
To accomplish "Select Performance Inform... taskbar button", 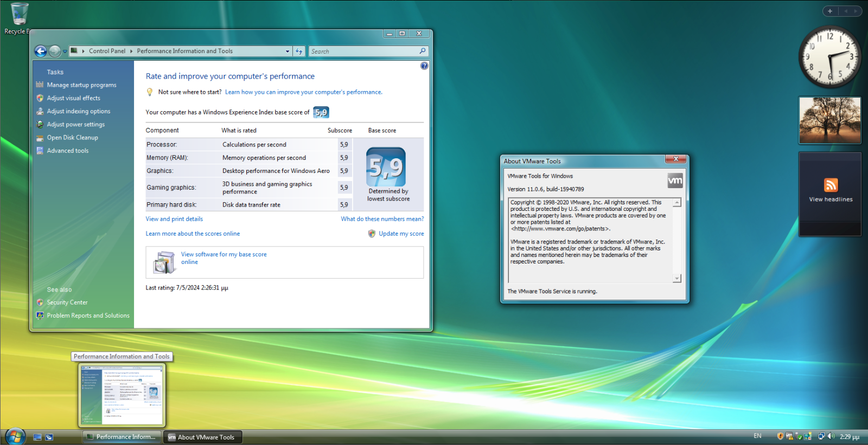I will pyautogui.click(x=122, y=437).
